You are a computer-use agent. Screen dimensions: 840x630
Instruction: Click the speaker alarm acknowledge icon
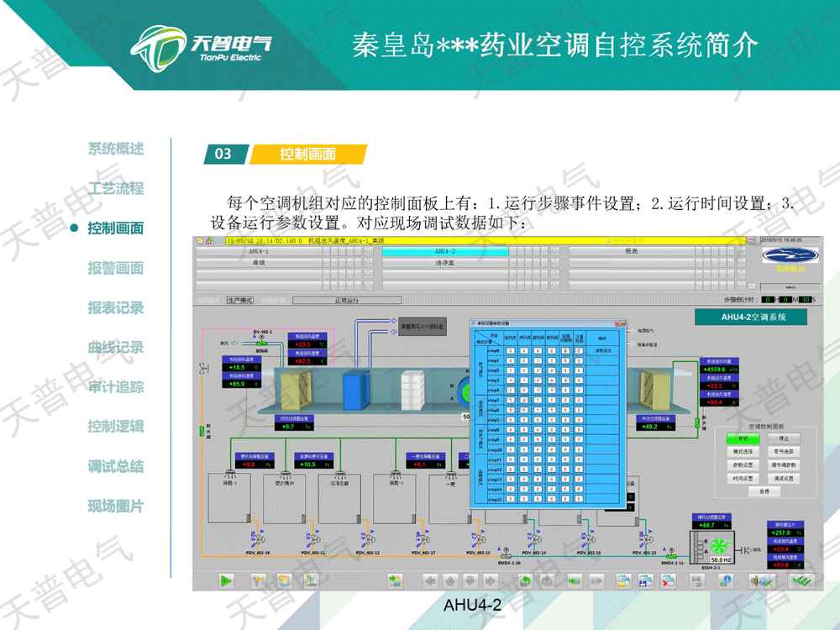[761, 580]
